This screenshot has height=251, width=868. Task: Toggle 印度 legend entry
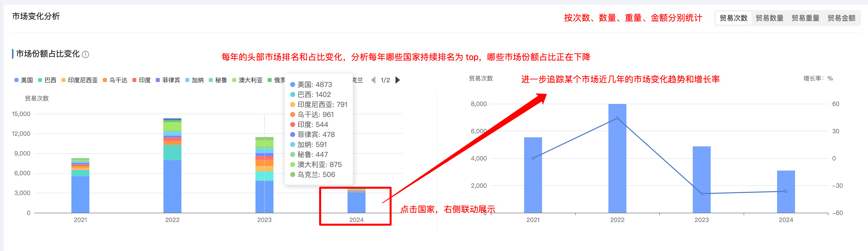[x=142, y=80]
